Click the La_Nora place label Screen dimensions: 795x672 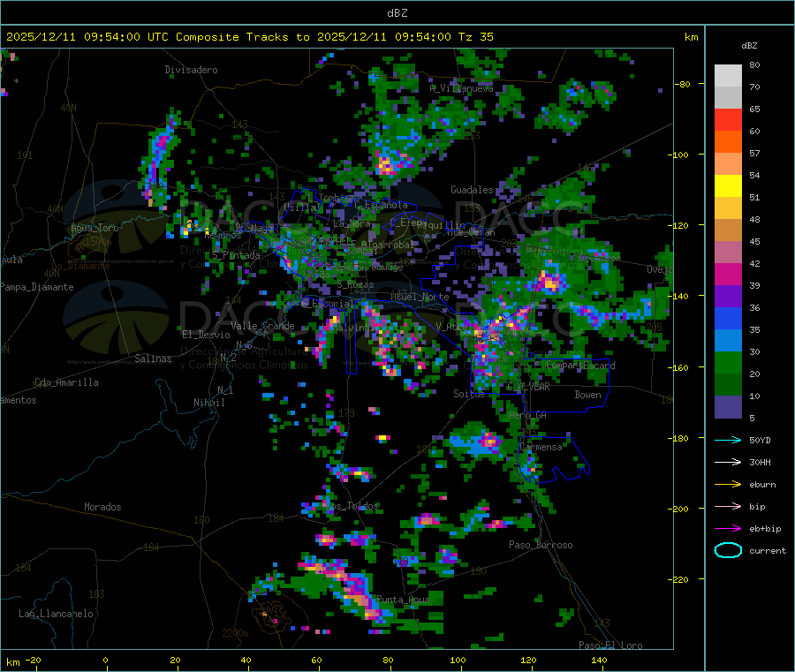[352, 223]
